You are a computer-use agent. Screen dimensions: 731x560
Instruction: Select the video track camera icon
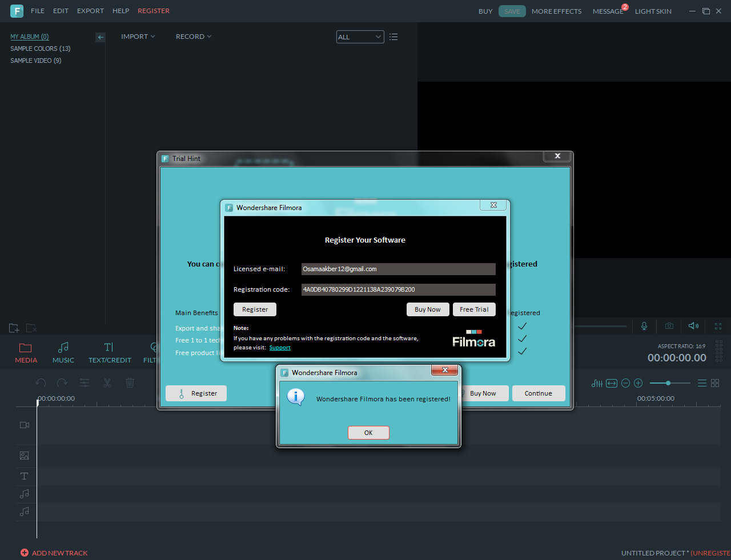point(25,425)
